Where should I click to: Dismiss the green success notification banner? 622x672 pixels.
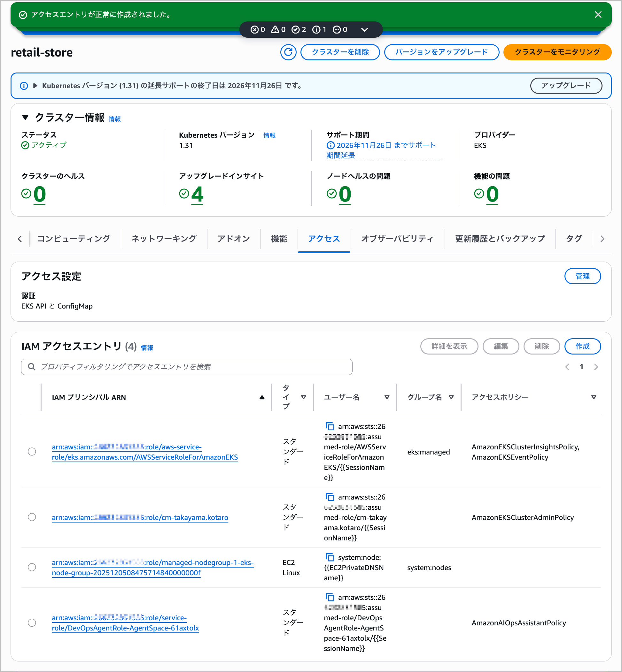click(x=598, y=15)
